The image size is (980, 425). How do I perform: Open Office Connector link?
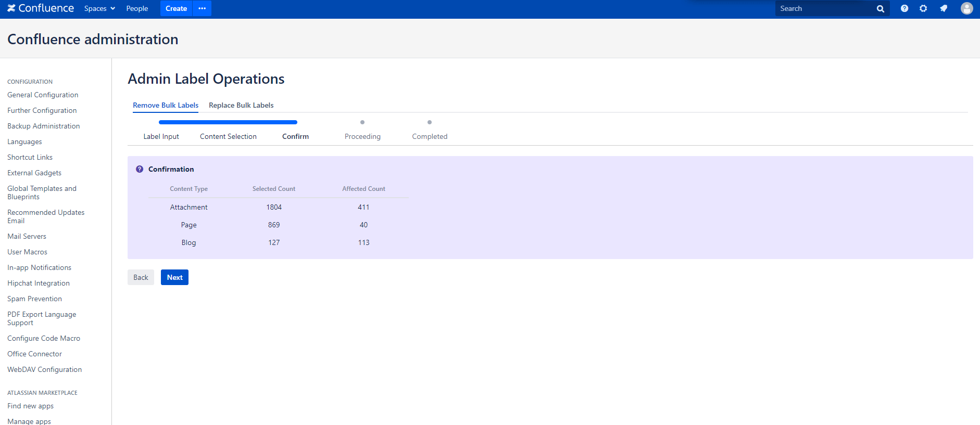(34, 354)
